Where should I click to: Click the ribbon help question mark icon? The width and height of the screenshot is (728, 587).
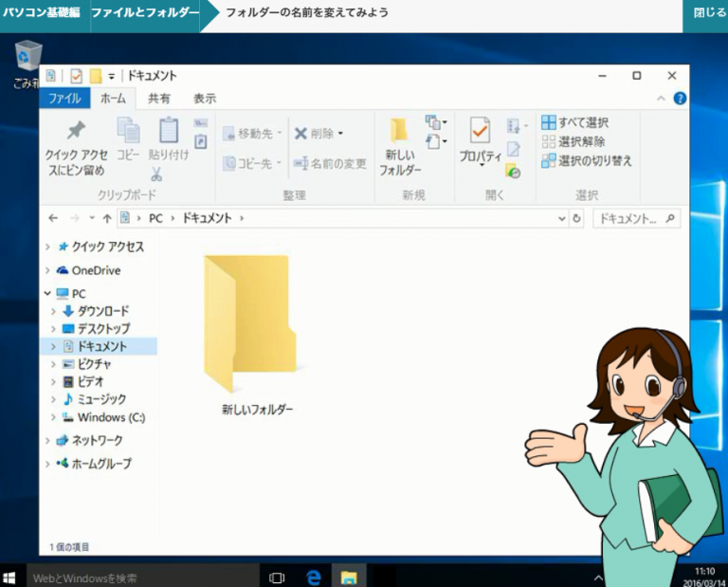(x=680, y=99)
